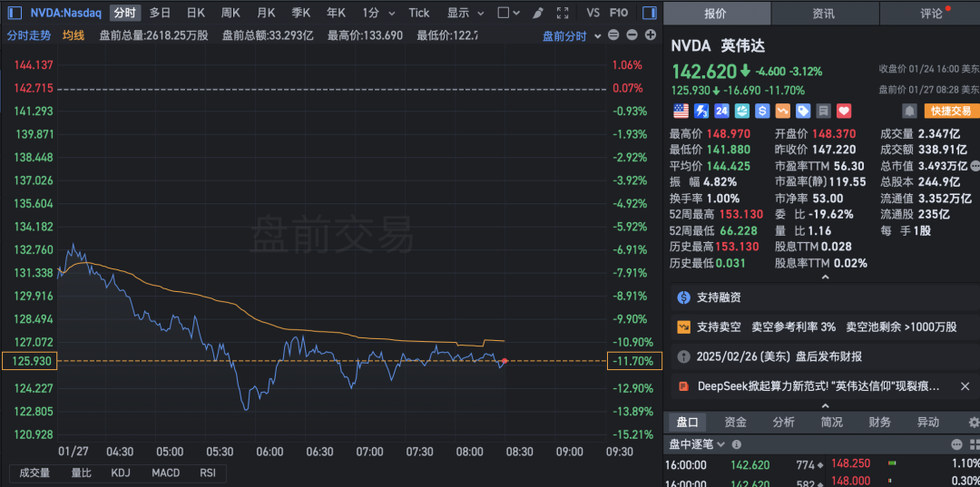Open the 财务 financials tab
Viewport: 980px width, 487px height.
(x=880, y=423)
